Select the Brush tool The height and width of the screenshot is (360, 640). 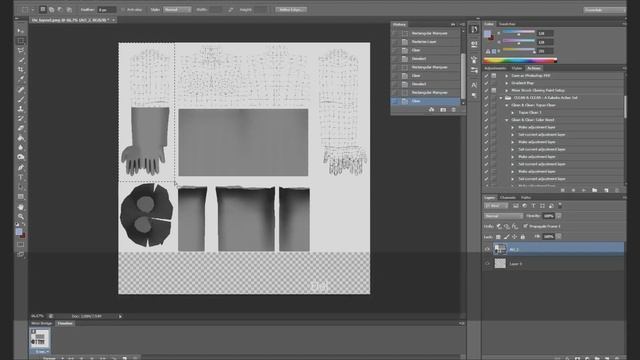click(x=20, y=100)
